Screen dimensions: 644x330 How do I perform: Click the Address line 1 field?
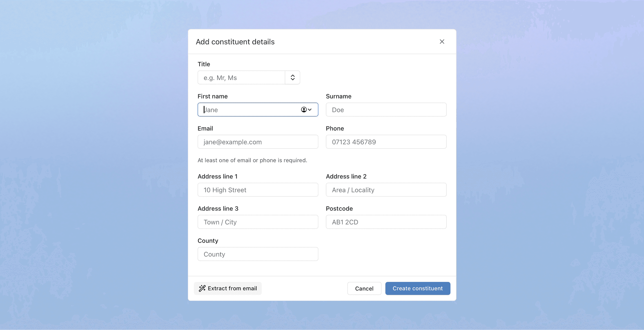pyautogui.click(x=258, y=190)
